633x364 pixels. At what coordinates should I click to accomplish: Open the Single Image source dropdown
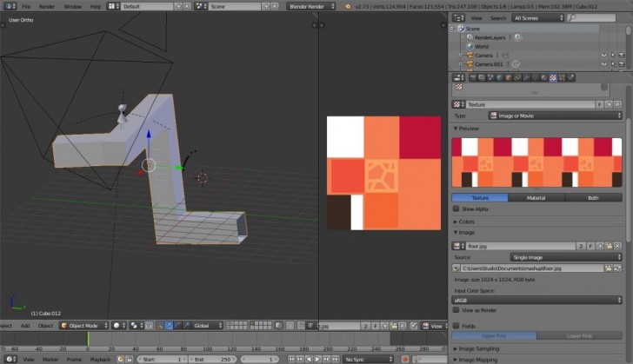tap(565, 257)
